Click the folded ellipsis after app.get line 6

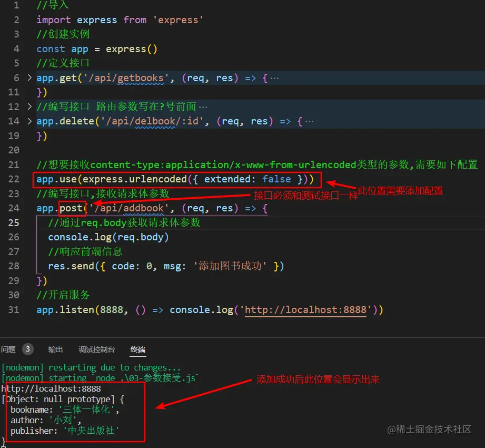coord(275,79)
